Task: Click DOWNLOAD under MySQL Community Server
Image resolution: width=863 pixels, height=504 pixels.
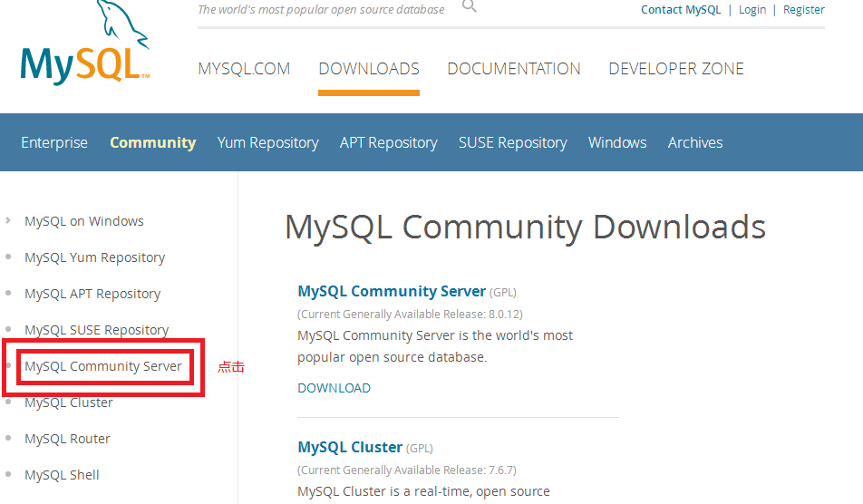Action: click(335, 388)
